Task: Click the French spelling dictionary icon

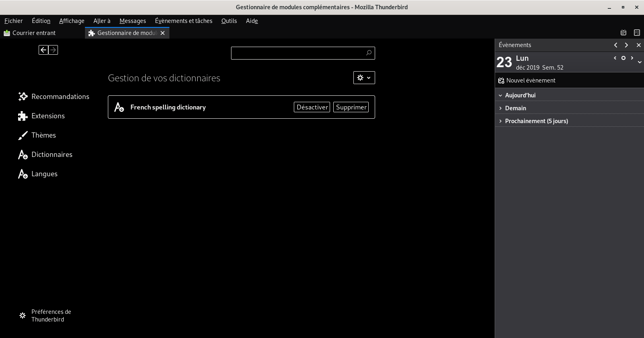Action: (x=119, y=107)
